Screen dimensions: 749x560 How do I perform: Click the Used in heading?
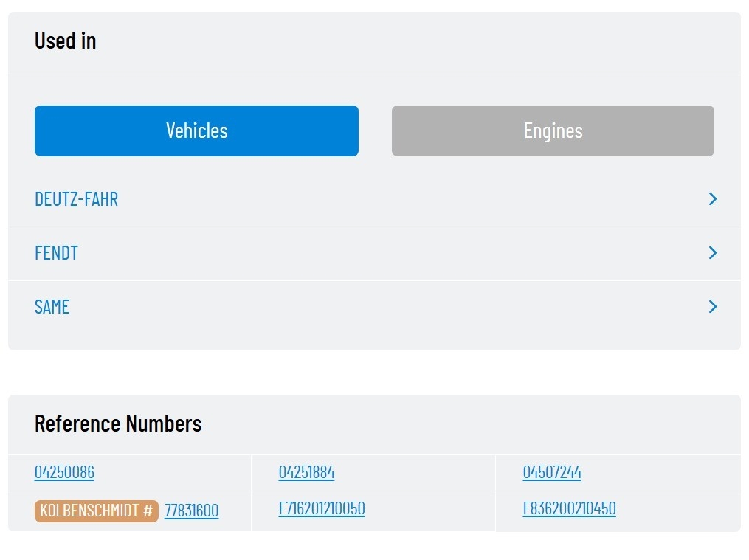click(65, 41)
